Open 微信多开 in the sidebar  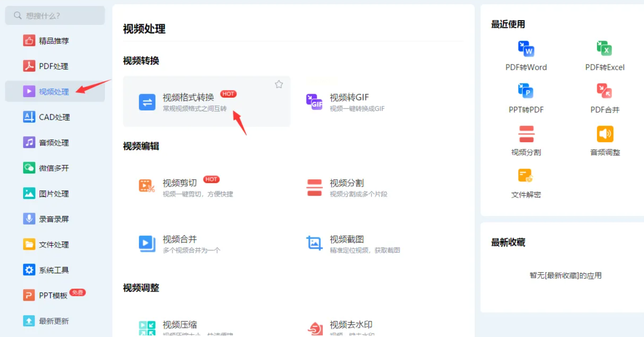tap(54, 168)
